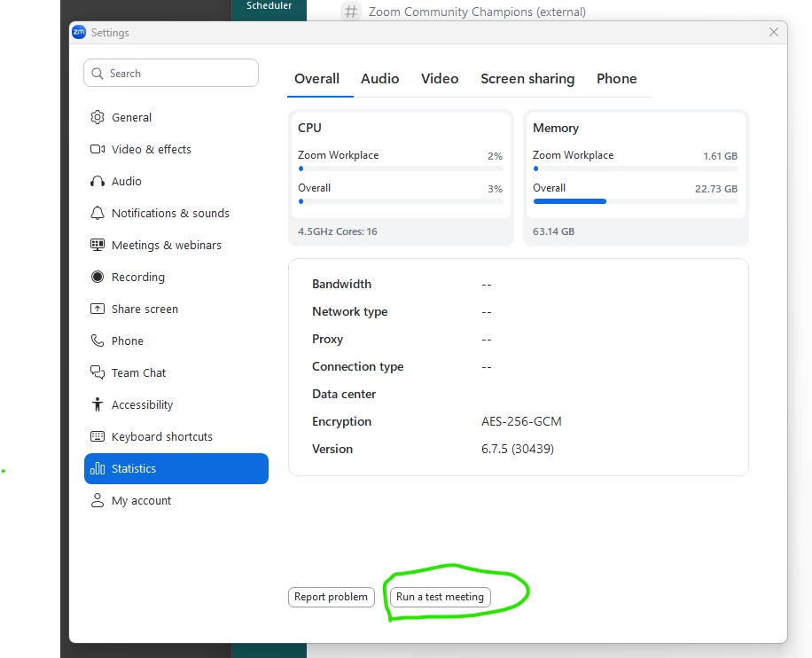
Task: Click CPU Overall usage bar
Action: click(x=401, y=201)
